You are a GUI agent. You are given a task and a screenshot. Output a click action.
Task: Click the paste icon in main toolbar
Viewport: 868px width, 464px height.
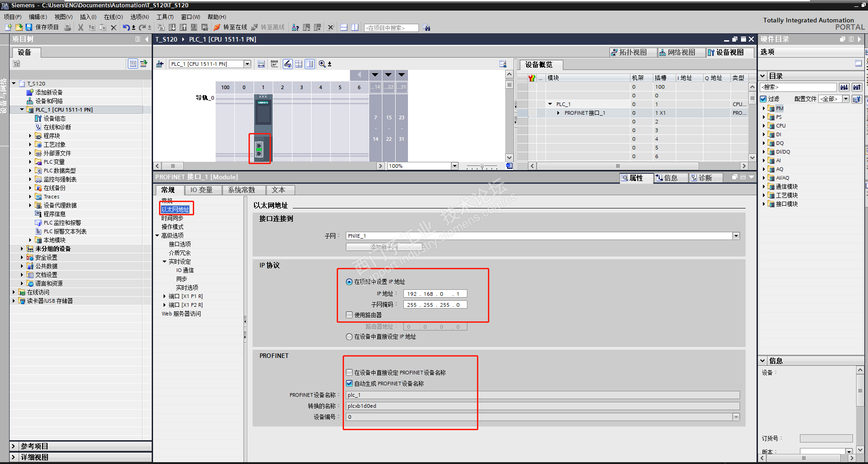pos(103,27)
